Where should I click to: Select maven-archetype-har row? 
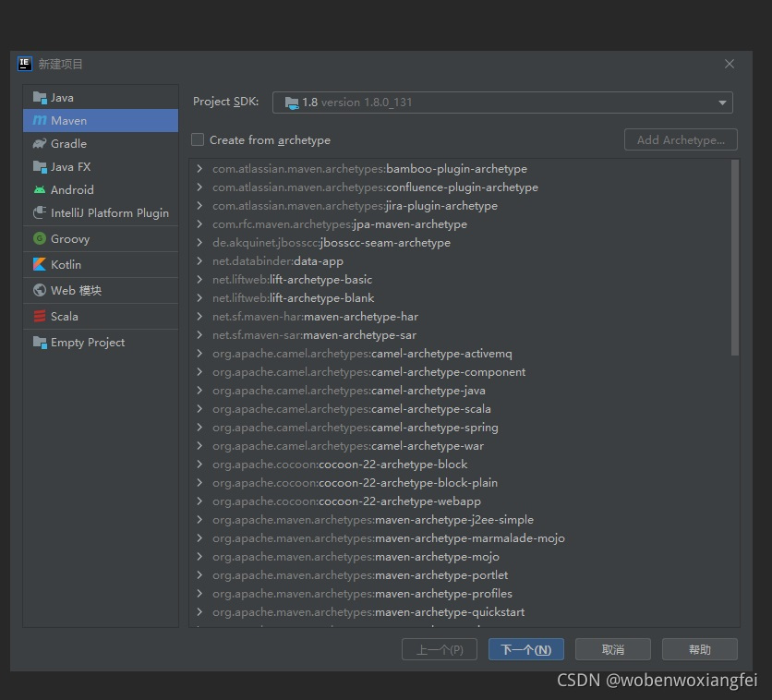[461, 317]
